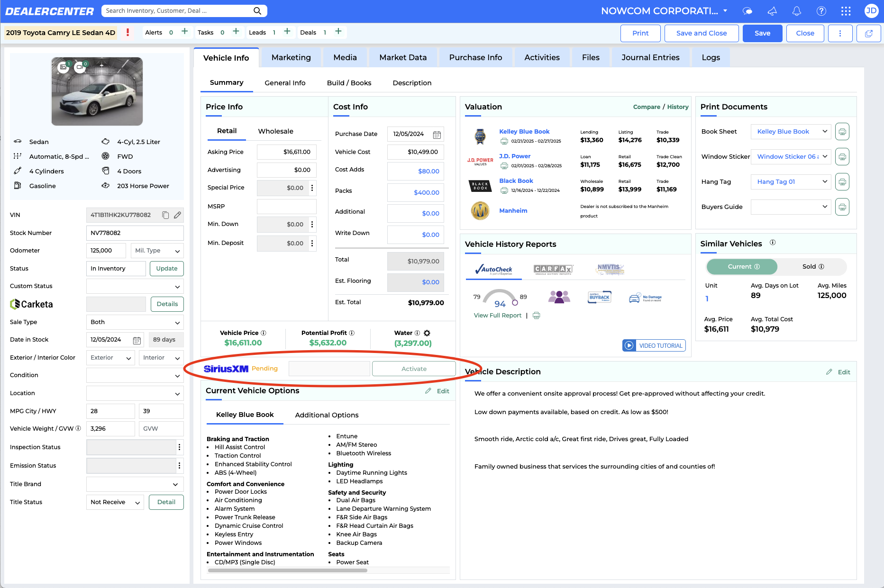Select the Build / Books subtab

point(349,83)
